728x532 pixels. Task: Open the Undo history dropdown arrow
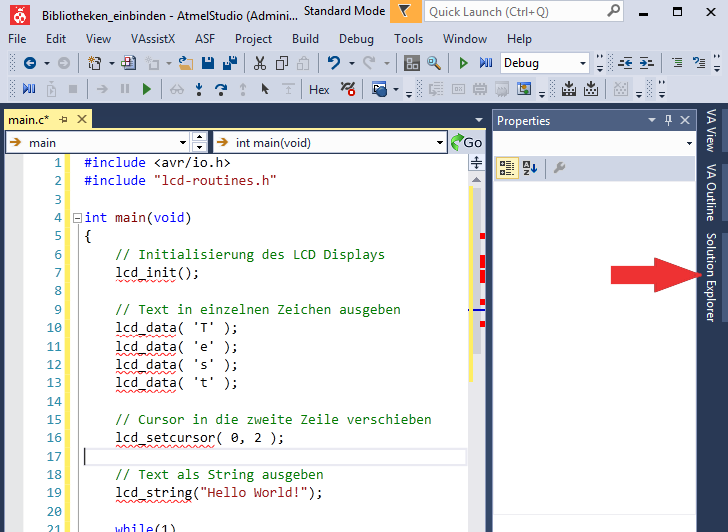point(352,64)
